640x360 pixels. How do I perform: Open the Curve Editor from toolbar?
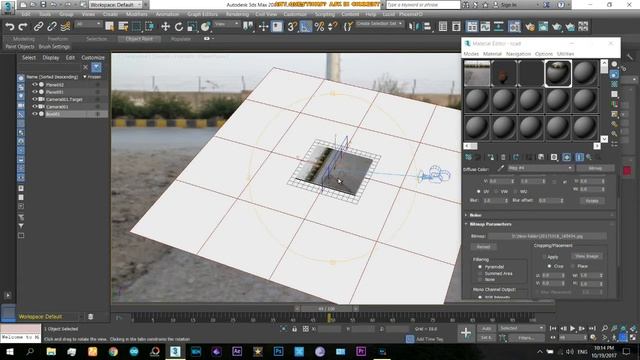[485, 27]
